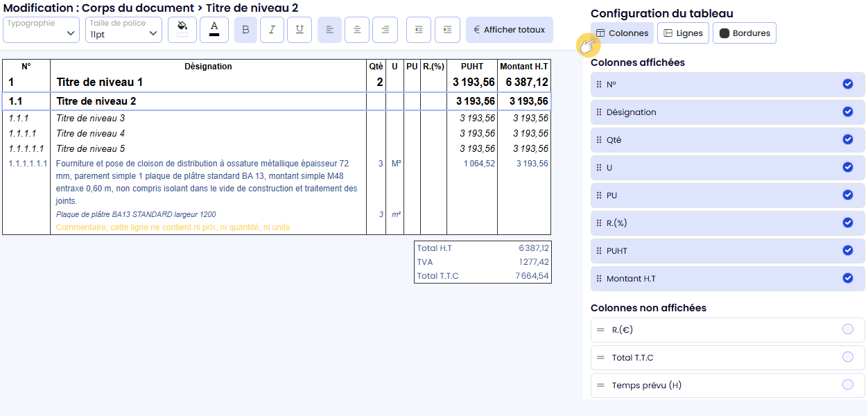868x416 pixels.
Task: Toggle bold formatting
Action: click(245, 30)
